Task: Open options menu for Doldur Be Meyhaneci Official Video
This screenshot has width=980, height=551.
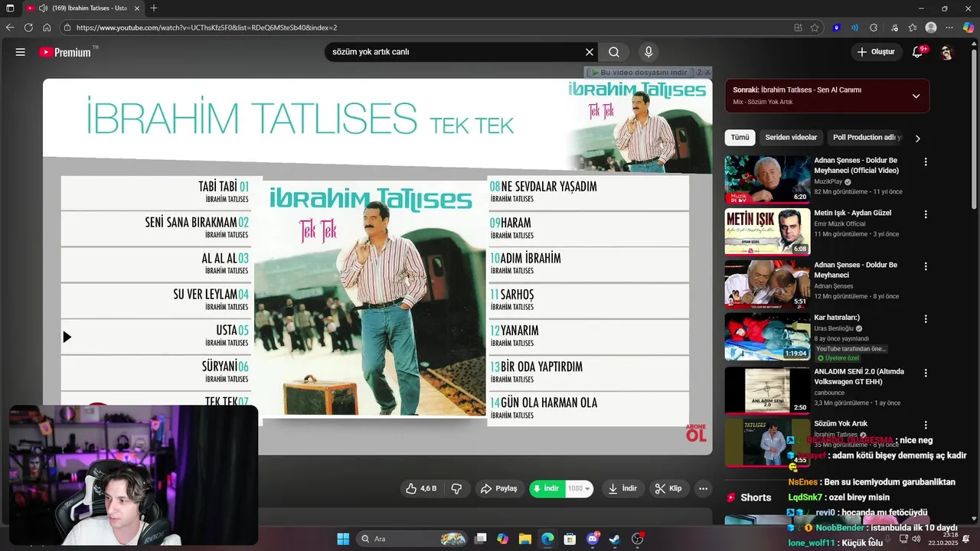Action: (x=926, y=162)
